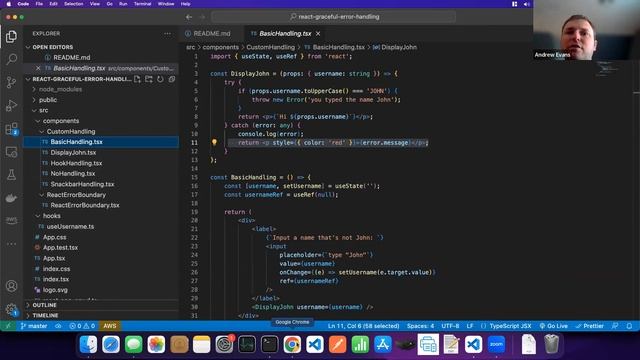Synchronize changes cloud icon in status bar

[58, 326]
